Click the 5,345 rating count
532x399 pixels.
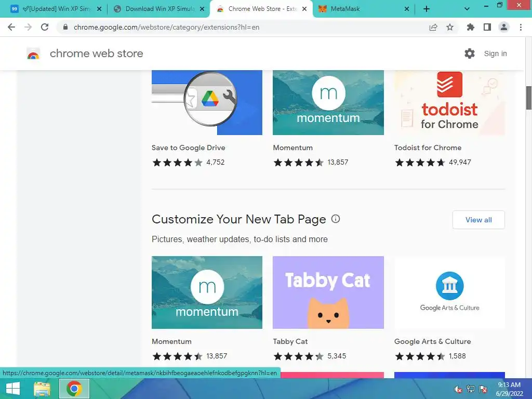tap(337, 356)
